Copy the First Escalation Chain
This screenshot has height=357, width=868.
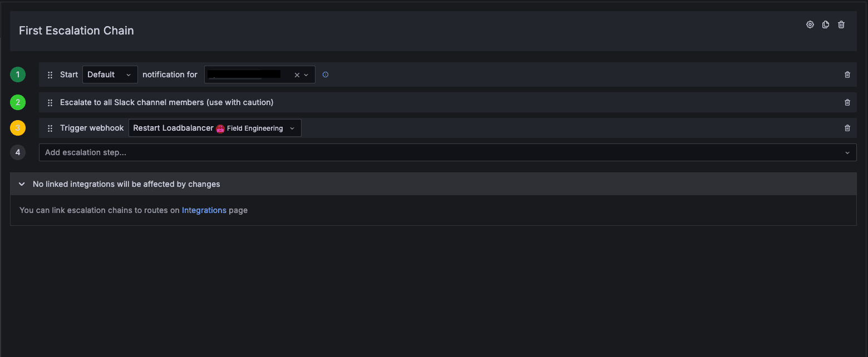(826, 24)
